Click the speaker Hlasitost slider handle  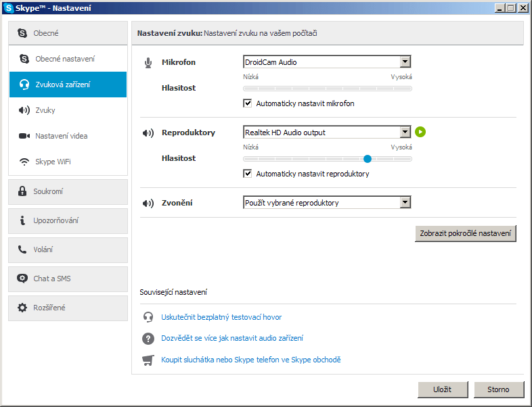(x=367, y=159)
